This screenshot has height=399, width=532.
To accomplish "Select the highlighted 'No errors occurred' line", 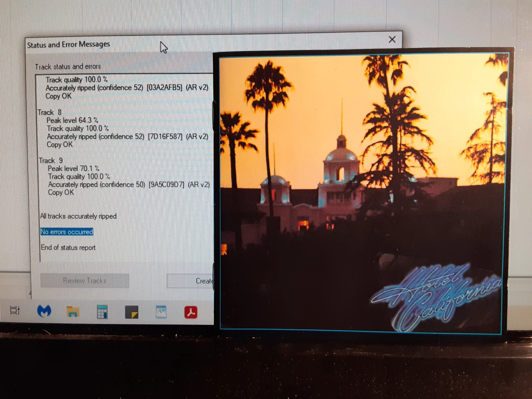I will pyautogui.click(x=67, y=232).
